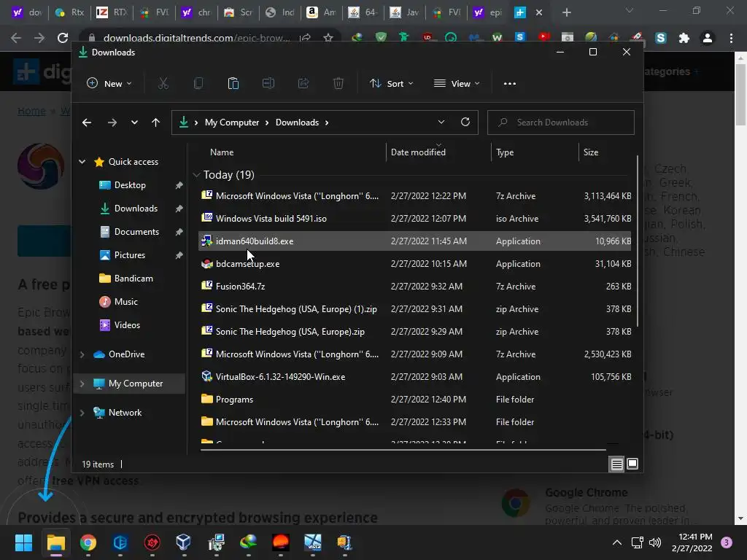Viewport: 747px width, 560px height.
Task: Click File Explorer icon on taskbar
Action: [x=55, y=542]
